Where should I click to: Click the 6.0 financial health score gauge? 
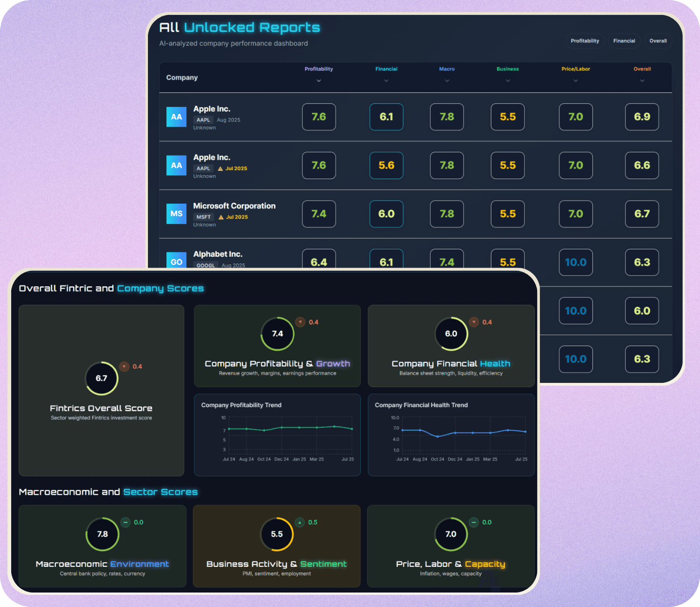(451, 334)
